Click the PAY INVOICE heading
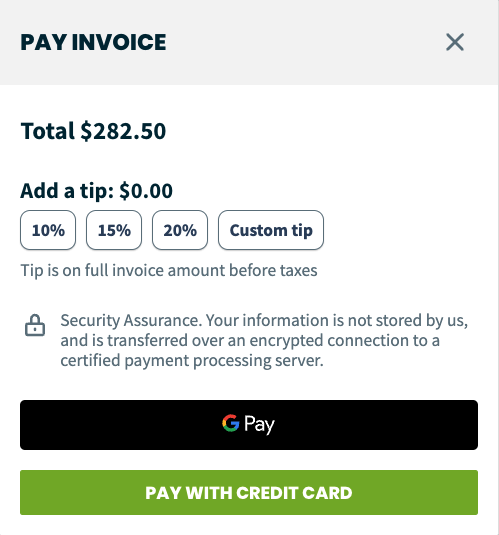The height and width of the screenshot is (535, 499). 93,42
